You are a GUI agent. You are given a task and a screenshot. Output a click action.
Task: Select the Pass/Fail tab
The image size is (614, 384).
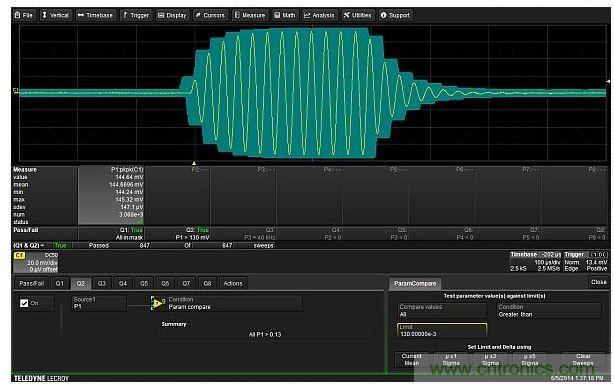pos(32,283)
